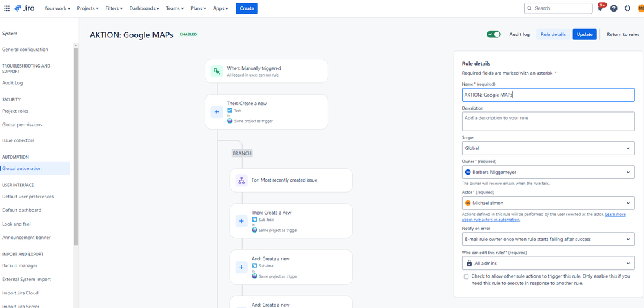
Task: Click plus icon on 'Then: Create a new' Sub-task
Action: [241, 221]
